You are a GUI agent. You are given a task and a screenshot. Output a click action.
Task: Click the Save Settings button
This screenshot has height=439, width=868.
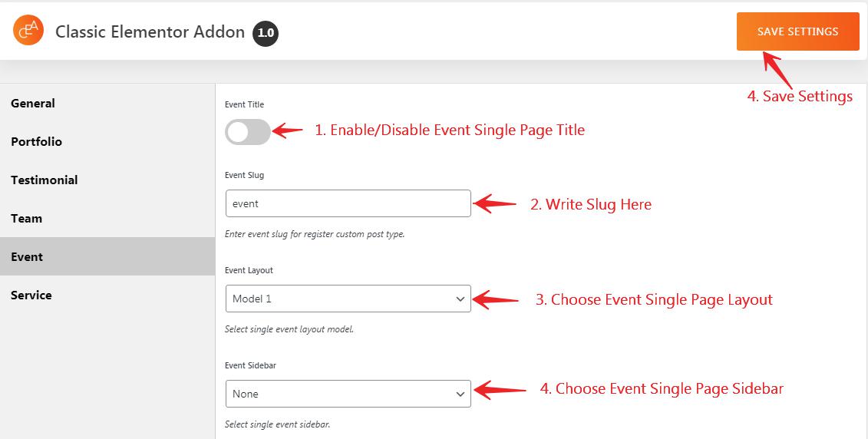(x=797, y=31)
